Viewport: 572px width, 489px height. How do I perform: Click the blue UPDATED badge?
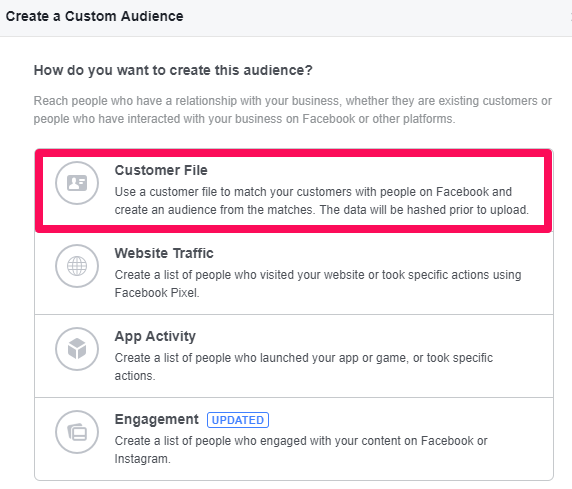[238, 420]
